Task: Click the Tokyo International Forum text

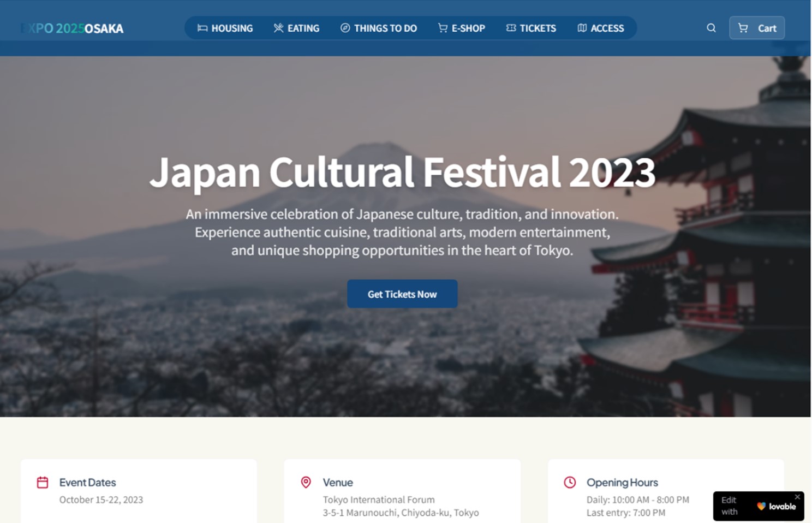Action: tap(379, 500)
